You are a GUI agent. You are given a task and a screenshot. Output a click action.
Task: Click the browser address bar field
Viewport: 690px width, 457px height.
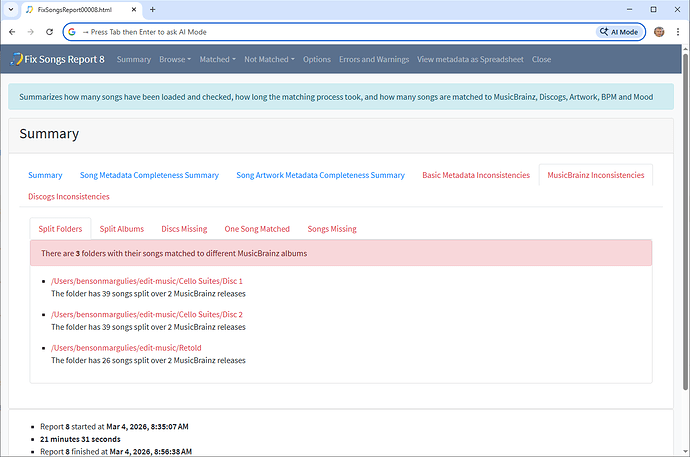coord(330,32)
